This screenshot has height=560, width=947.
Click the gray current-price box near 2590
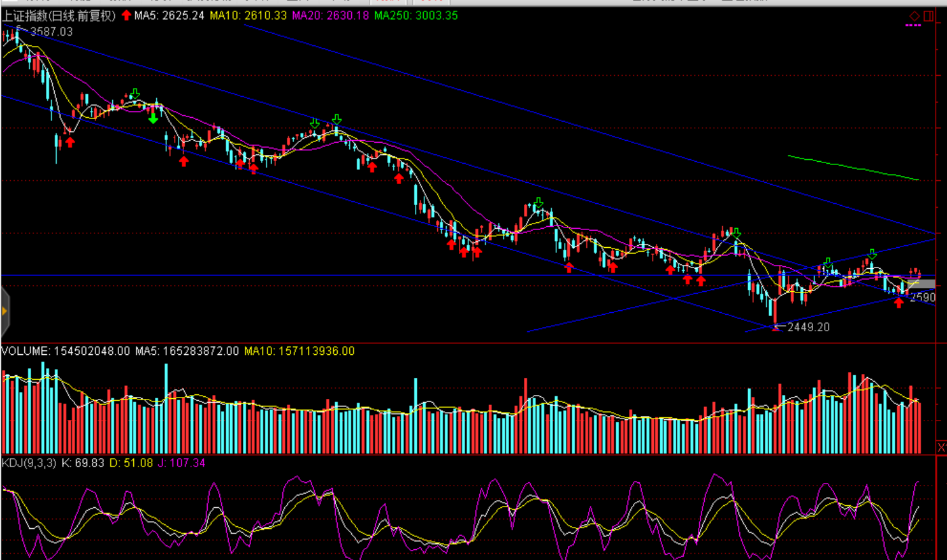[922, 284]
